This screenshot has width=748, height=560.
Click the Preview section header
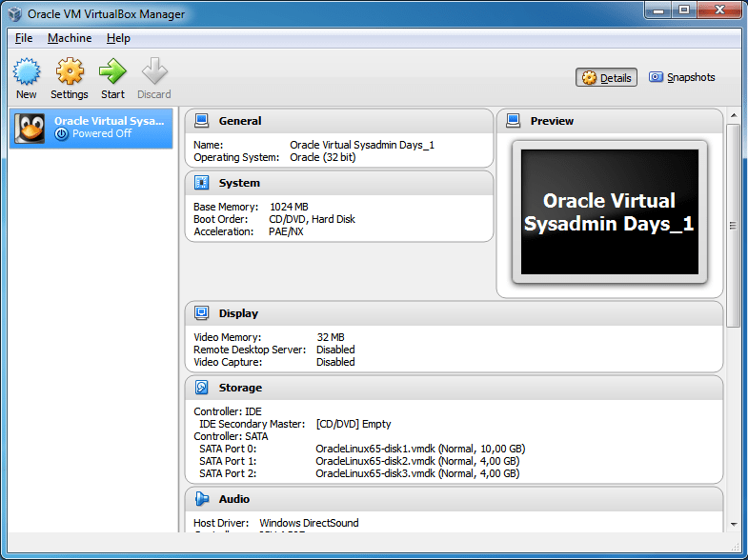(552, 121)
